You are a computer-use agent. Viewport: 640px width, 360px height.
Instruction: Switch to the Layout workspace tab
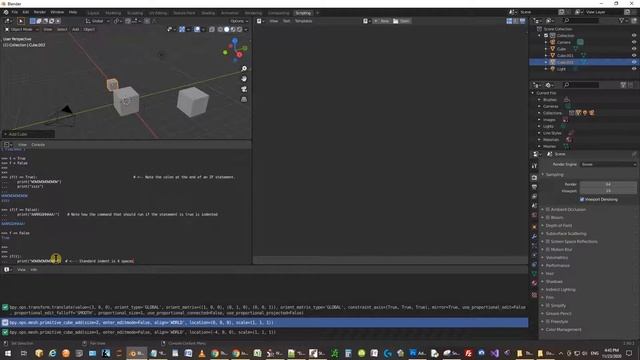point(93,13)
